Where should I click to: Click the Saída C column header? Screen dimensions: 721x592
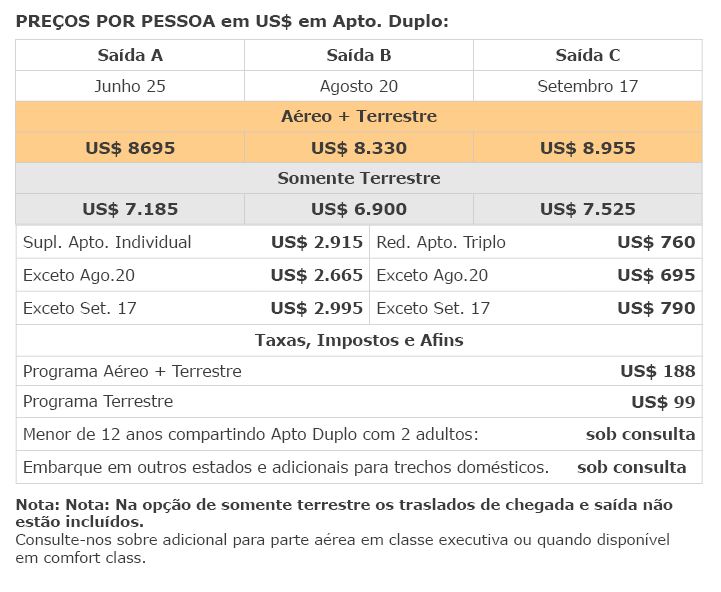pyautogui.click(x=588, y=55)
